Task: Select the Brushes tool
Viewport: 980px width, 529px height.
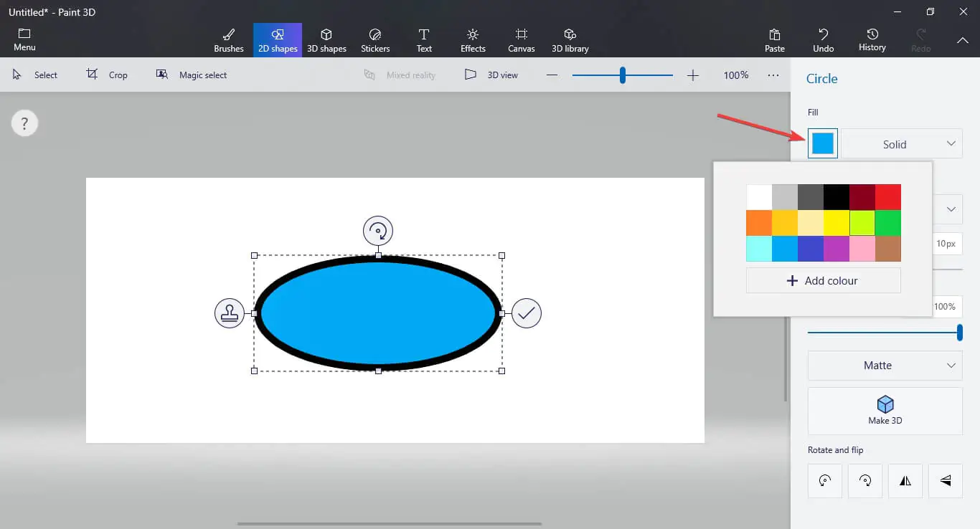Action: point(229,40)
